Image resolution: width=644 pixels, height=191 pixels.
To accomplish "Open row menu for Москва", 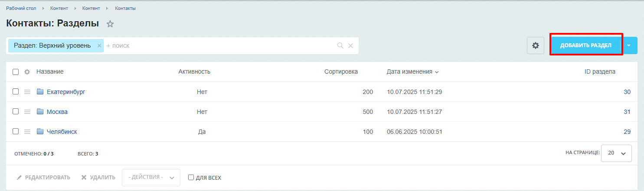I will coord(27,112).
